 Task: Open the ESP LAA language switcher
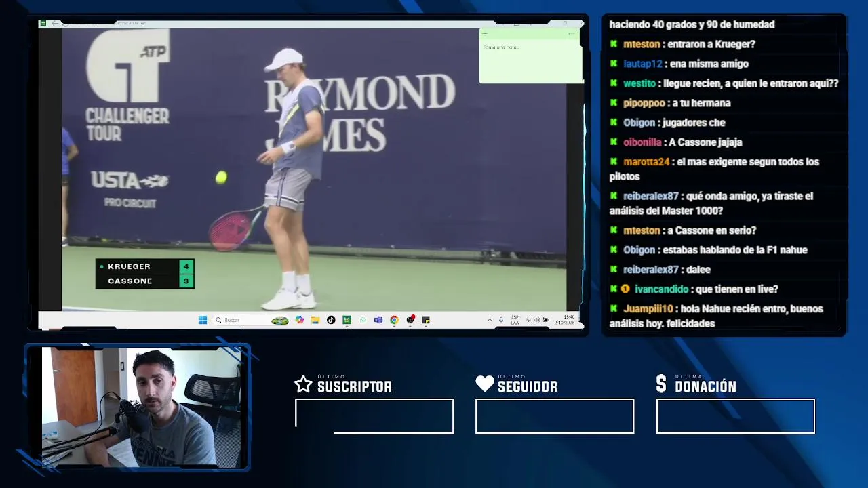tap(515, 320)
